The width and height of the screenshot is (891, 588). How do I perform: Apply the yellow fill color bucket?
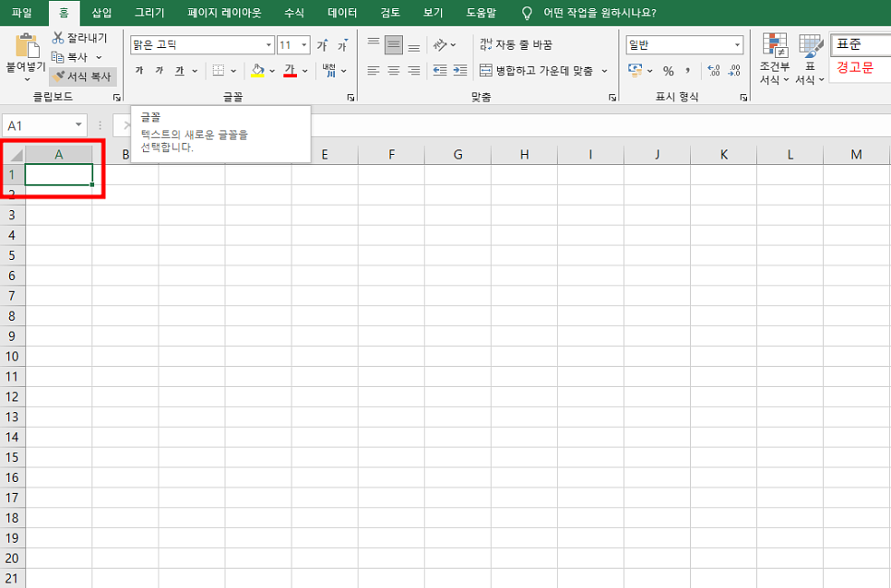[257, 70]
